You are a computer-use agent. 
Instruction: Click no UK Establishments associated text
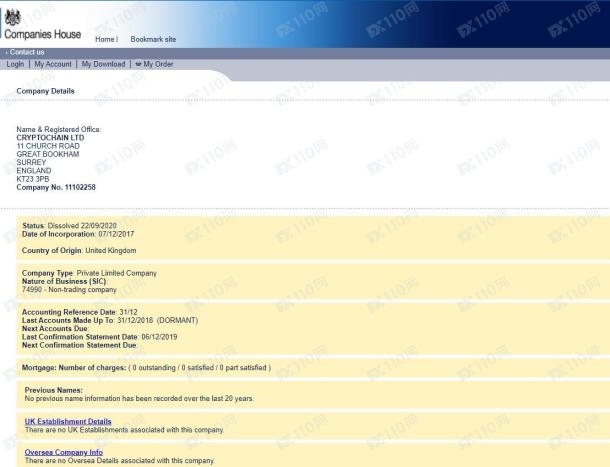(x=124, y=430)
